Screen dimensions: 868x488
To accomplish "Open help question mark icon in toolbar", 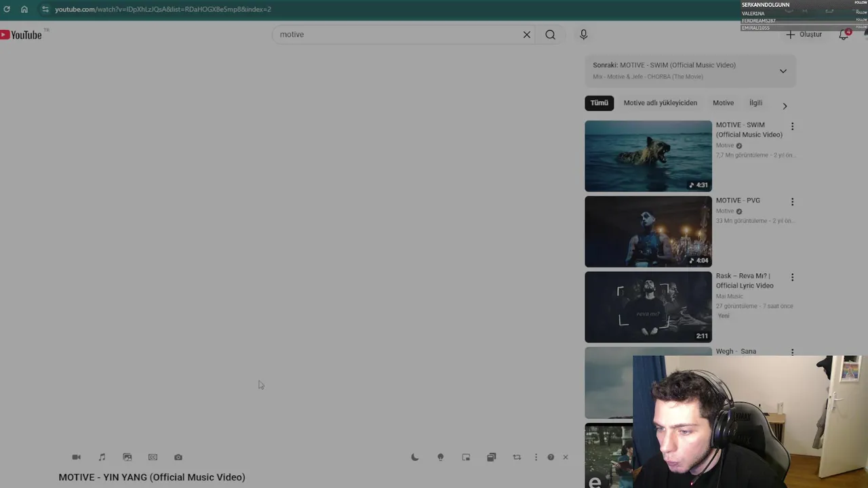I will (551, 457).
